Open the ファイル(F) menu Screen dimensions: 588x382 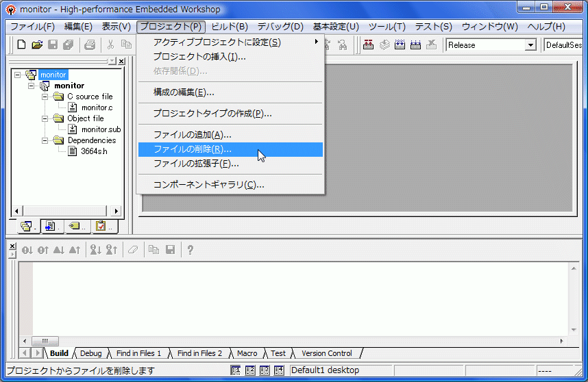(33, 27)
